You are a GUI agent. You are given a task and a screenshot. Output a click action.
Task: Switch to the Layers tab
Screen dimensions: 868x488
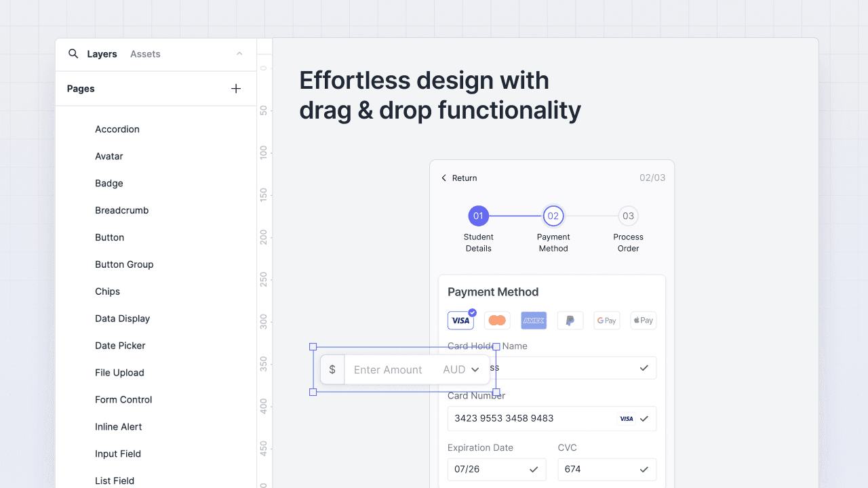(x=102, y=54)
